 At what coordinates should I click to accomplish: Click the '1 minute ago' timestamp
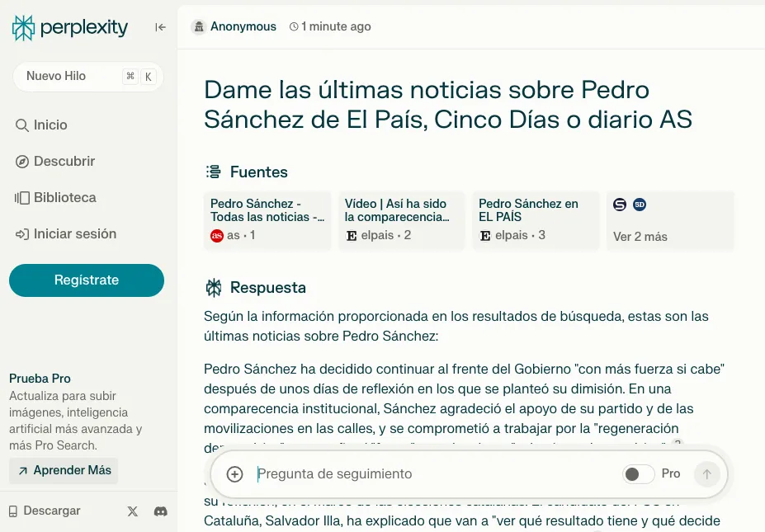pos(336,27)
